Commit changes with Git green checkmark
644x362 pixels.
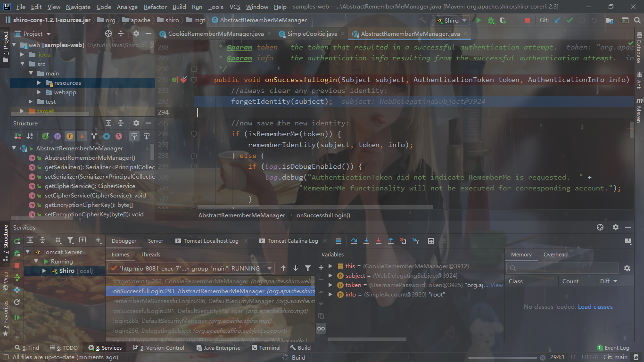570,21
